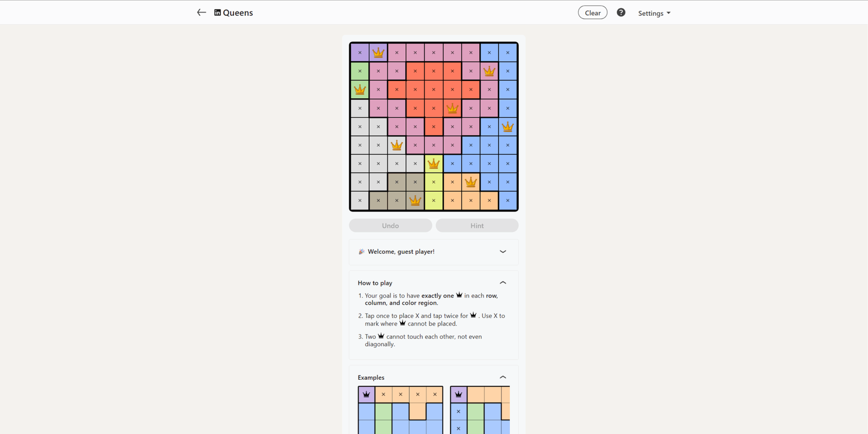Click the first example board thumbnail
This screenshot has width=868, height=434.
[400, 410]
